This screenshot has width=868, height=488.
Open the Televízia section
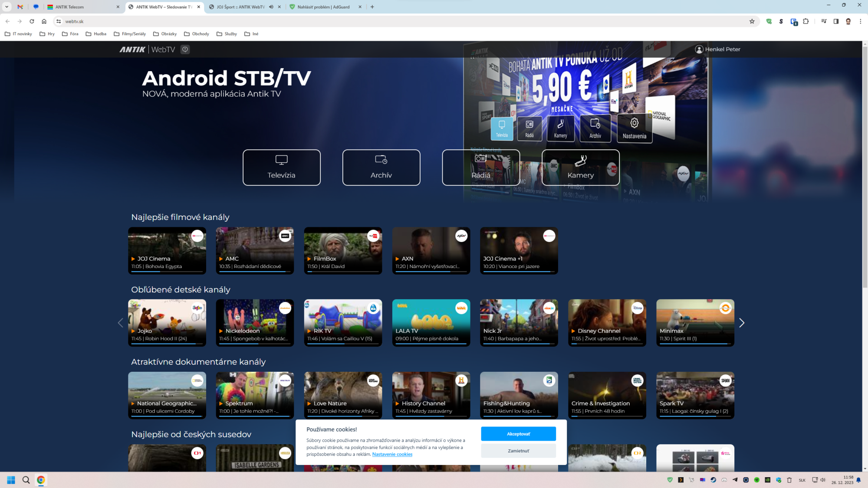281,167
